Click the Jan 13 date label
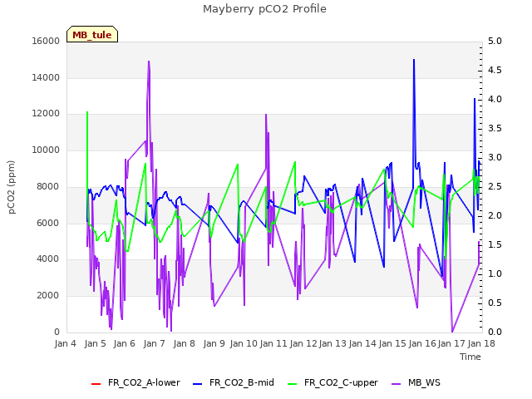This screenshot has width=532, height=399. [332, 343]
